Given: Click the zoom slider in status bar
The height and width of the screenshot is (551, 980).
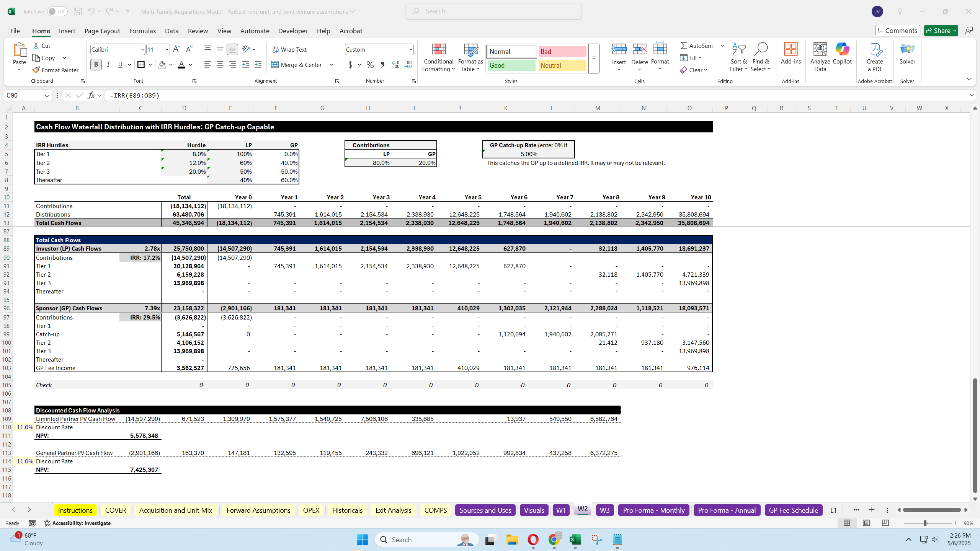Looking at the screenshot, I should [x=925, y=523].
